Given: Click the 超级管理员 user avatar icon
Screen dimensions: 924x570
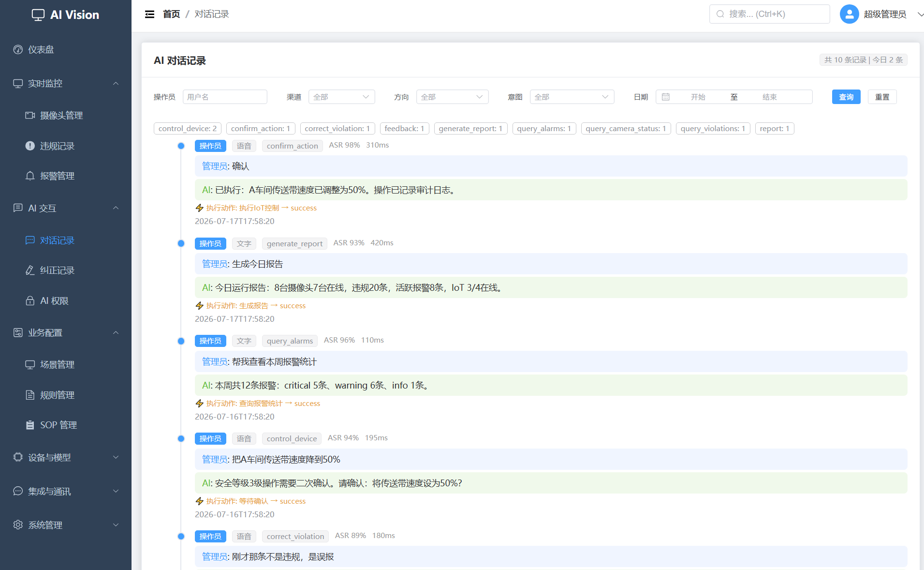Looking at the screenshot, I should [x=849, y=14].
